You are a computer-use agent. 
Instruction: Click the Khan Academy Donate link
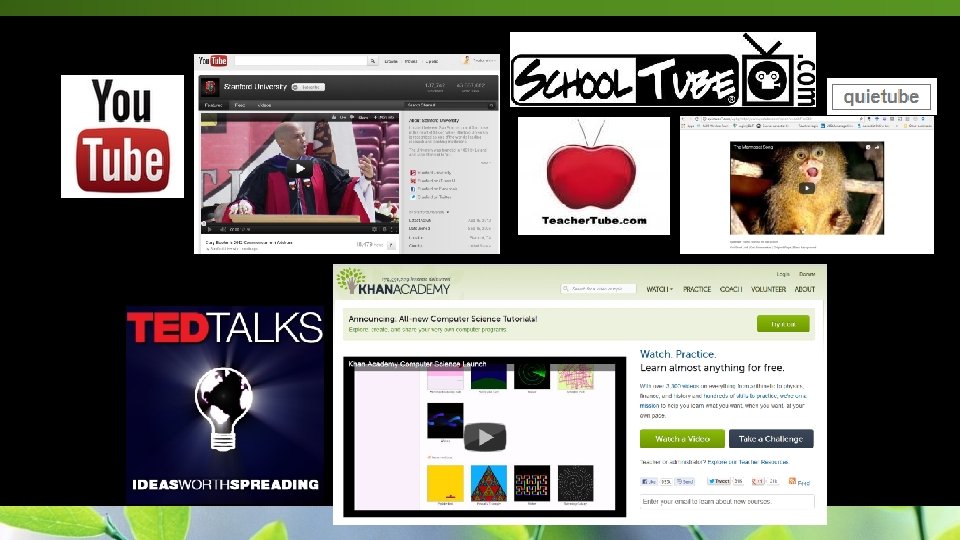tap(807, 274)
